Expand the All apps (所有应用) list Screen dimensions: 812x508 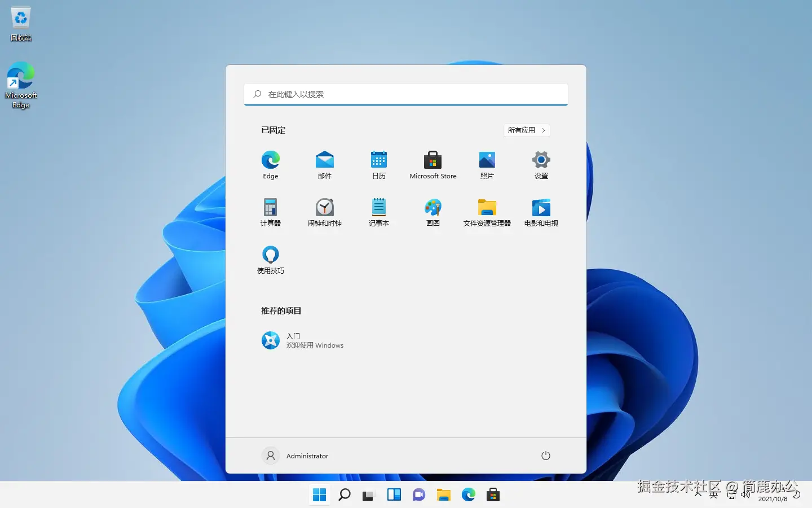click(526, 130)
